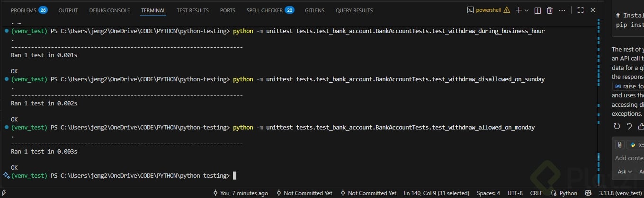
Task: Click the undo arrow icon in chat
Action: coord(629,126)
